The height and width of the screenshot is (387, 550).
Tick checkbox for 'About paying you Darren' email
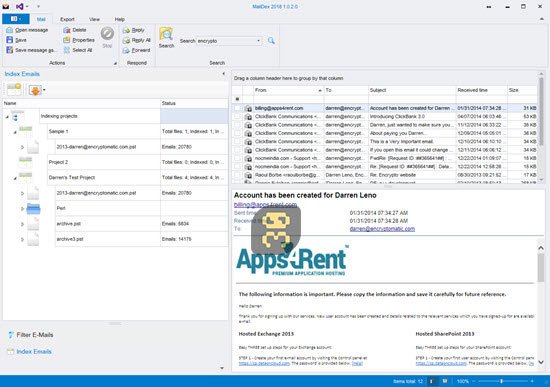[237, 133]
